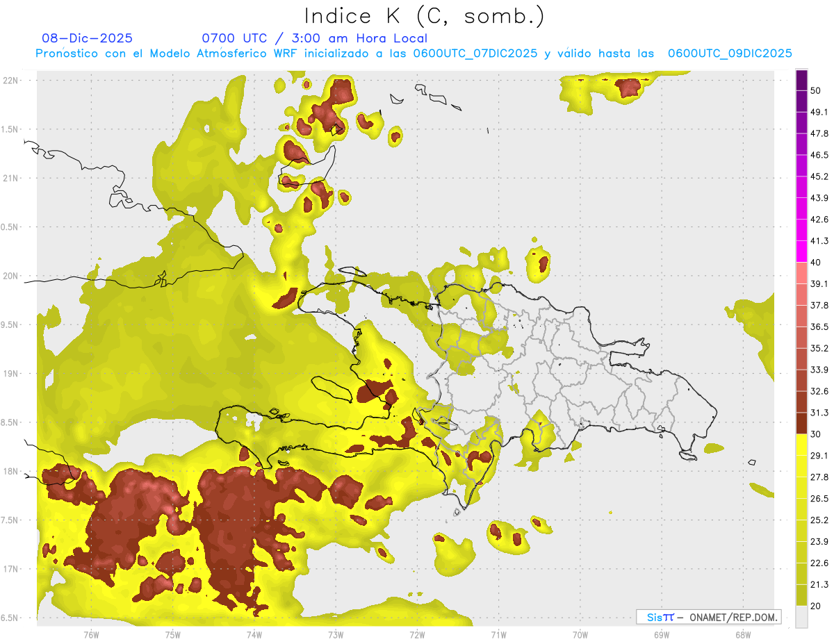Click the "20" color scale value
The image size is (834, 644).
pos(817,606)
